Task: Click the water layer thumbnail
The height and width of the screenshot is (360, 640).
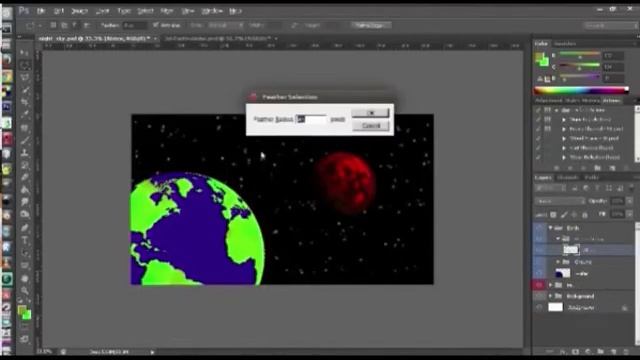Action: click(563, 273)
